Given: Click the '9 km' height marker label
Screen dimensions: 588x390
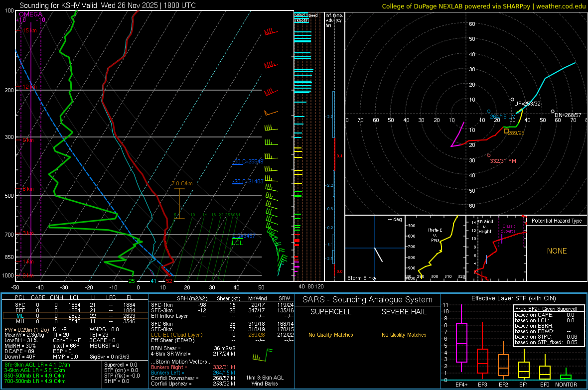Looking at the screenshot, I should pyautogui.click(x=28, y=140).
